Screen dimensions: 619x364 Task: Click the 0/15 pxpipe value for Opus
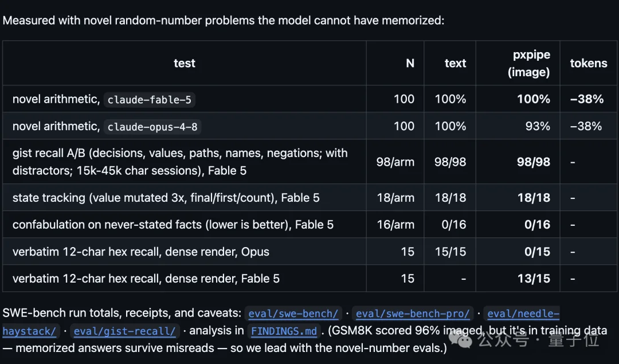tap(537, 252)
